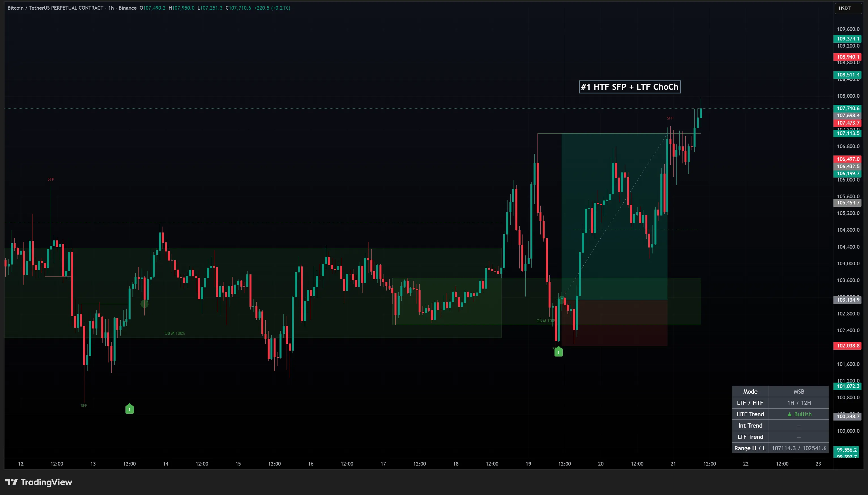Select the green SFP label below the lowest wick
868x495 pixels.
[84, 405]
